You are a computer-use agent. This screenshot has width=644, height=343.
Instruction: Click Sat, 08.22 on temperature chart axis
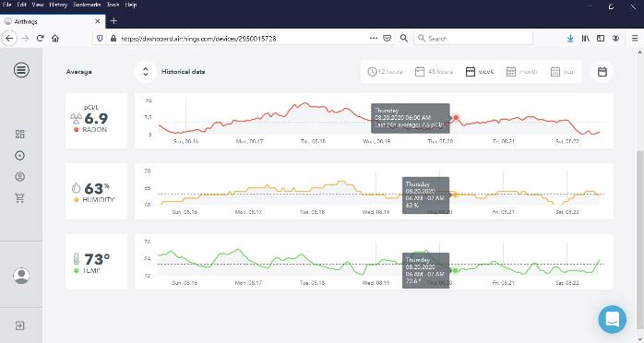(x=567, y=283)
